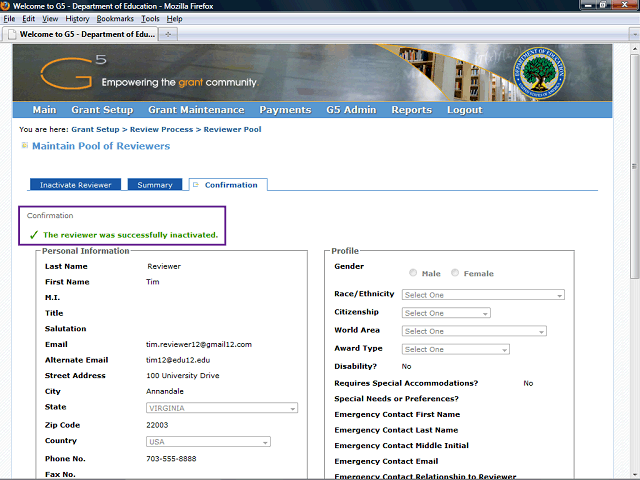Select the Confirmation tab
The image size is (640, 480).
click(228, 185)
